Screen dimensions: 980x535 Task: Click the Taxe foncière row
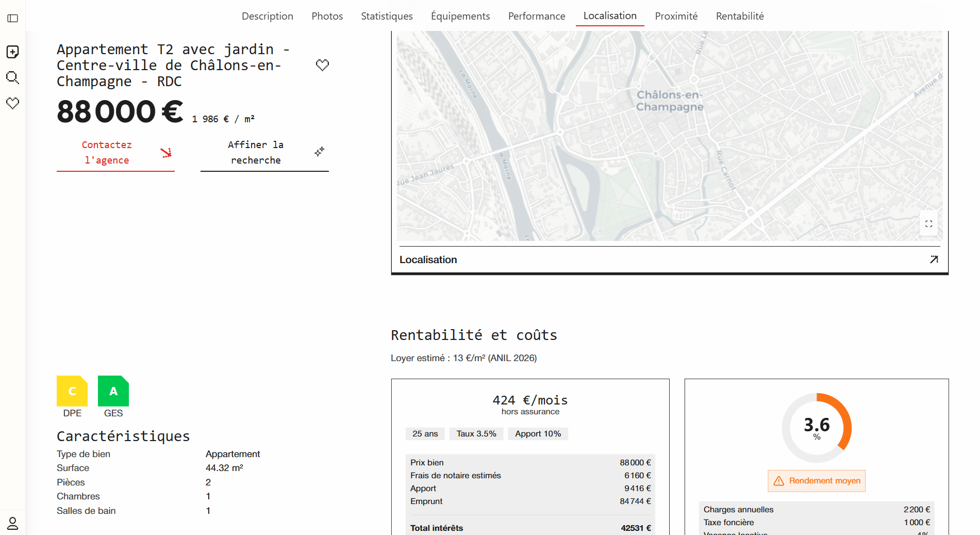pyautogui.click(x=817, y=523)
